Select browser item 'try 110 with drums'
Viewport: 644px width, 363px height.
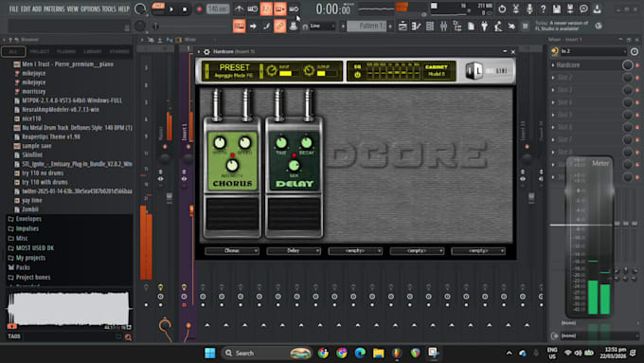(x=45, y=182)
